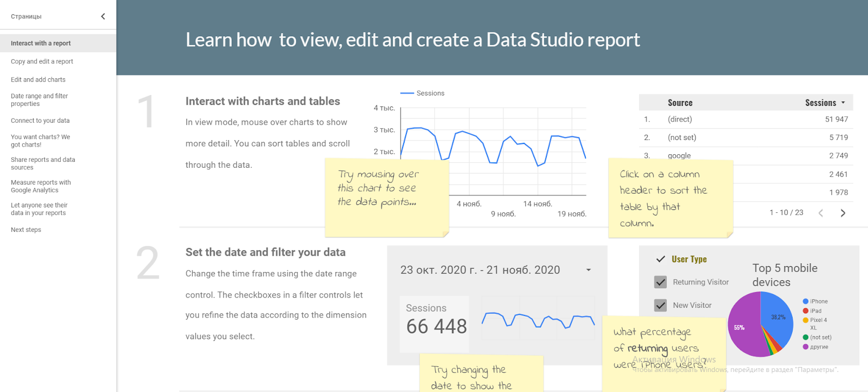Select the '(direct)' source table row

click(746, 119)
